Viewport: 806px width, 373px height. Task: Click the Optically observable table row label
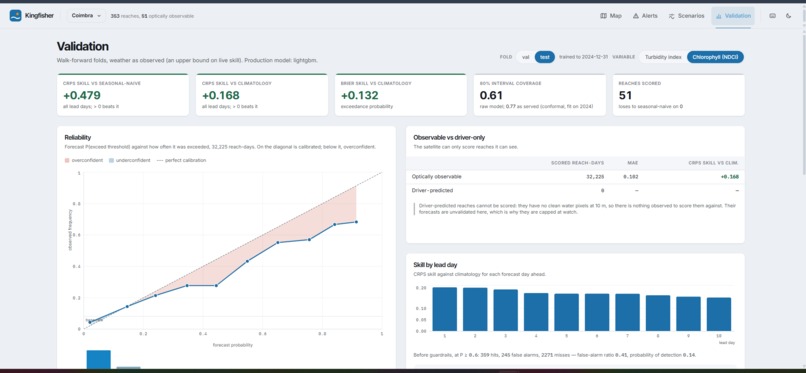(x=436, y=177)
